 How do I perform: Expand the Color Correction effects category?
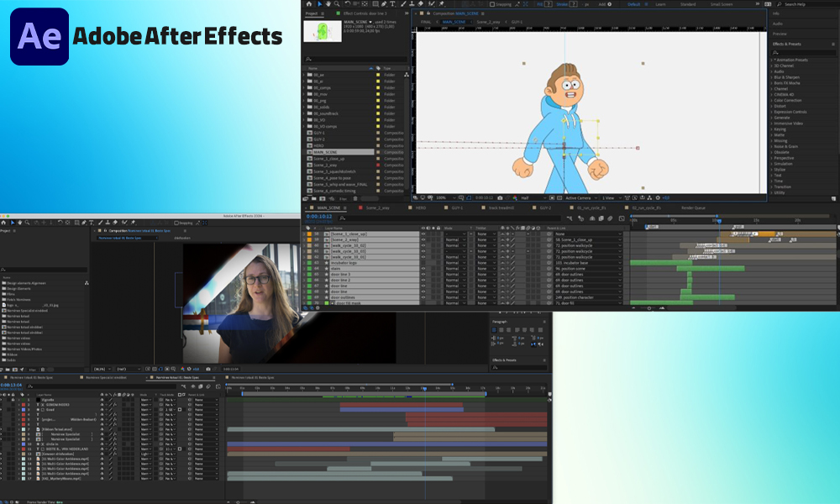772,100
